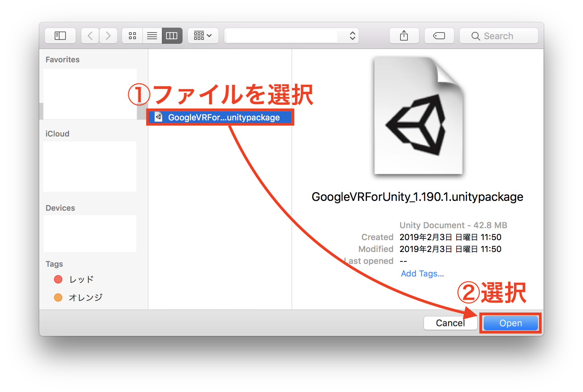Choose the red レッド tag

coord(81,279)
